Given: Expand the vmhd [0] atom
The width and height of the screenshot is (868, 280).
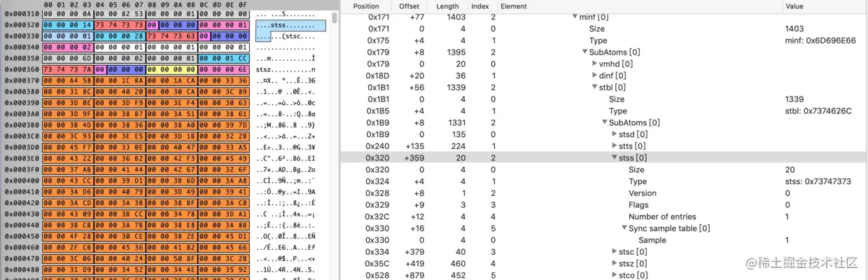Looking at the screenshot, I should click(595, 64).
